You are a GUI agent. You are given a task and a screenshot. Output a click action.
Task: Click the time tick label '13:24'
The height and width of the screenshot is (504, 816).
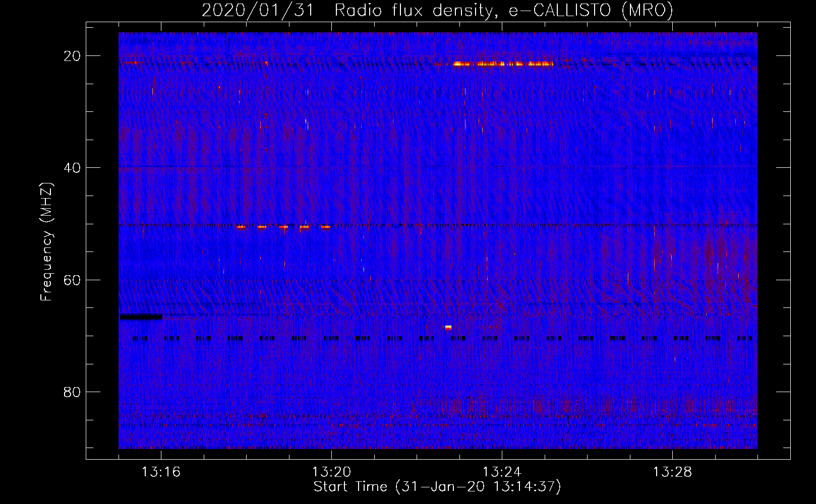[502, 472]
